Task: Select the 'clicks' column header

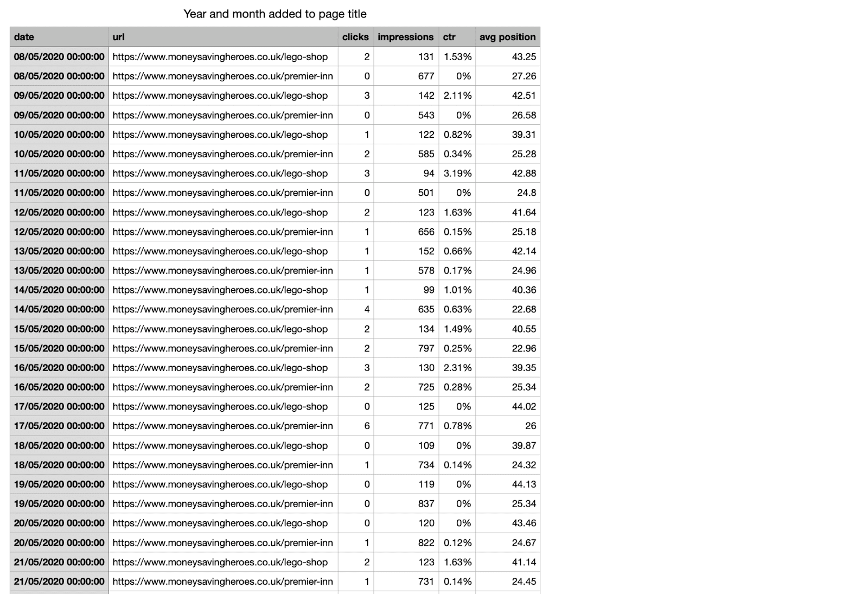Action: coord(355,37)
